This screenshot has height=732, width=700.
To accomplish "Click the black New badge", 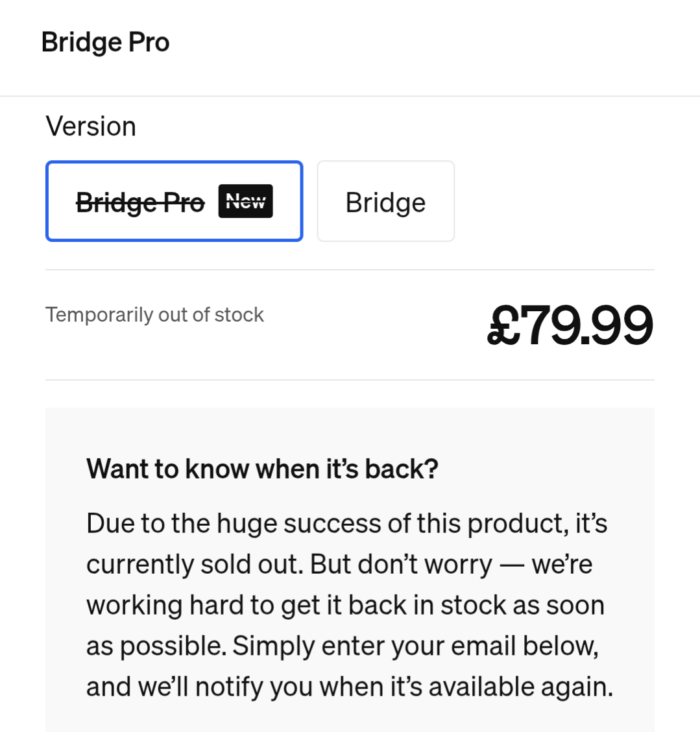I will pos(245,202).
